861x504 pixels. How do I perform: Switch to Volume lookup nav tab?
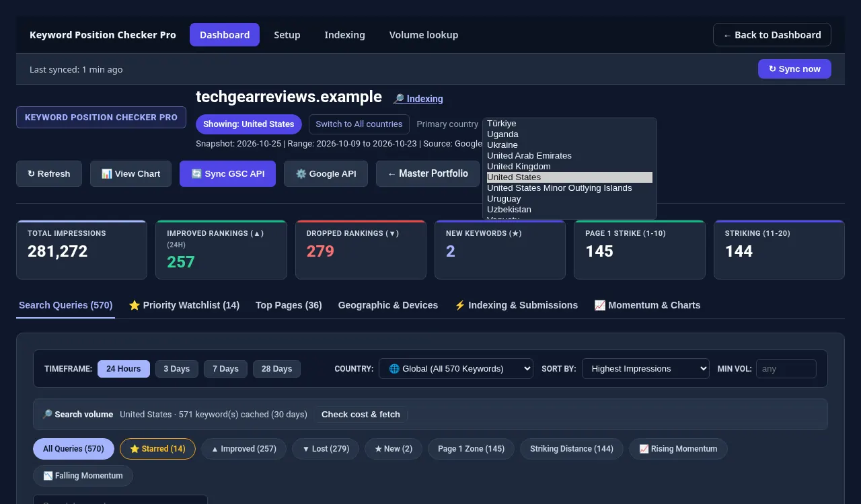pos(424,35)
